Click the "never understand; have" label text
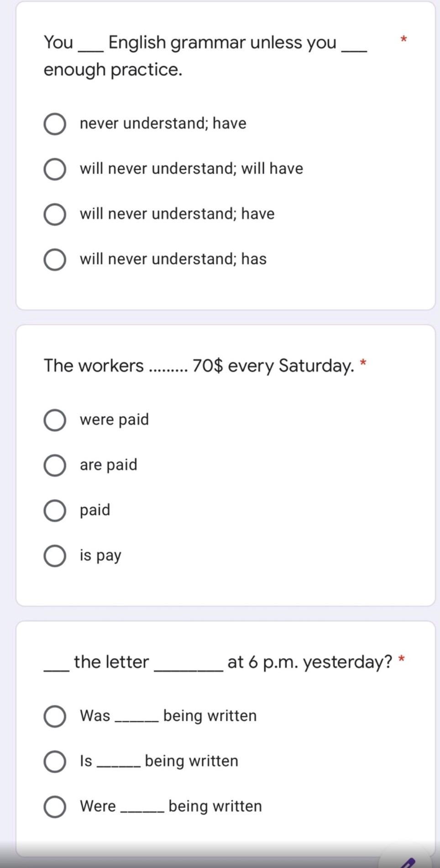 pyautogui.click(x=163, y=123)
